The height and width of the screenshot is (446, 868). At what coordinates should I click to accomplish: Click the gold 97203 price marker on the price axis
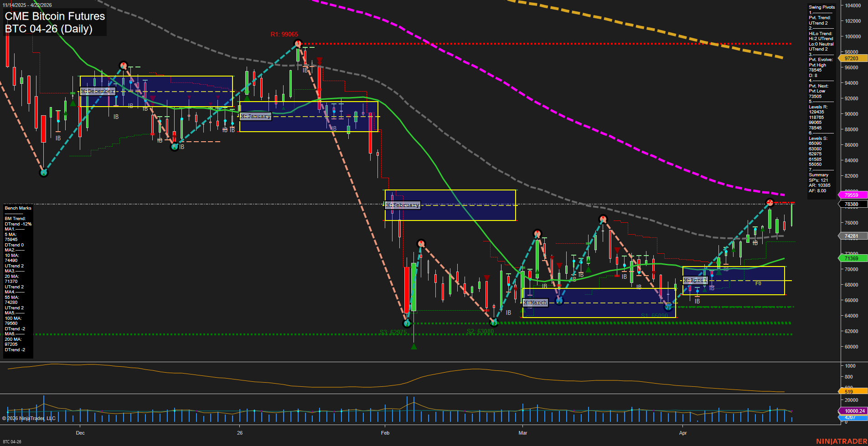tap(852, 59)
